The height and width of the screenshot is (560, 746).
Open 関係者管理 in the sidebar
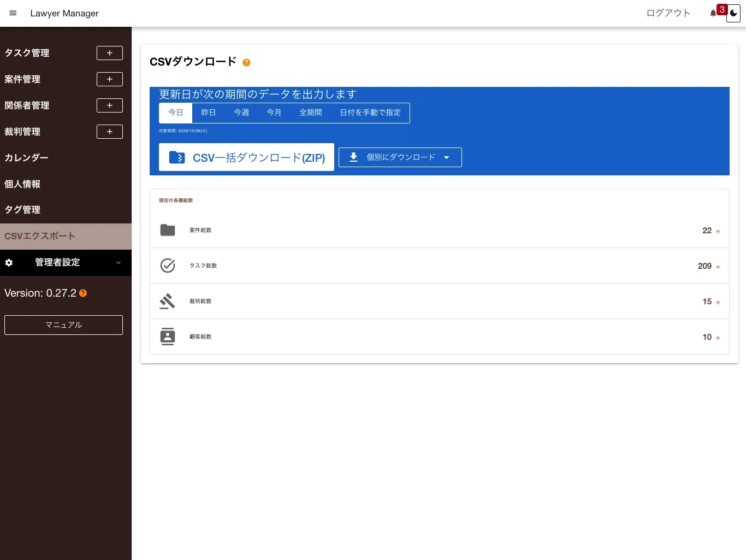click(27, 105)
